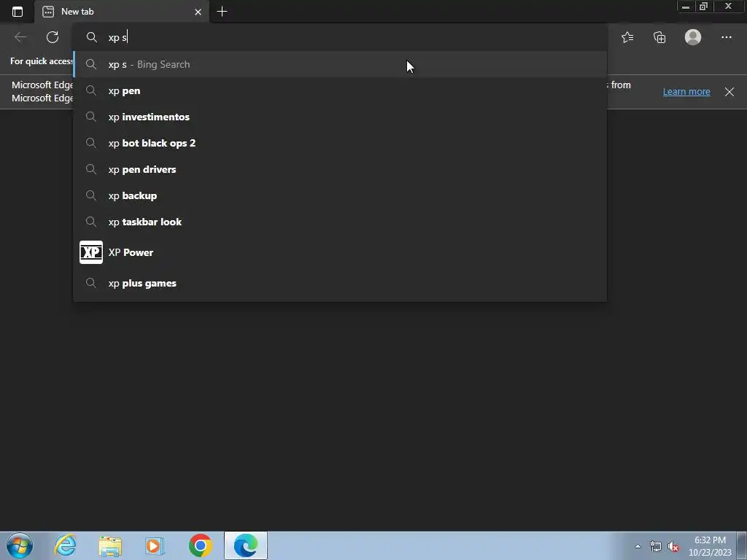Click the Microsoft Edge taskbar icon
Image resolution: width=747 pixels, height=560 pixels.
coord(246,545)
